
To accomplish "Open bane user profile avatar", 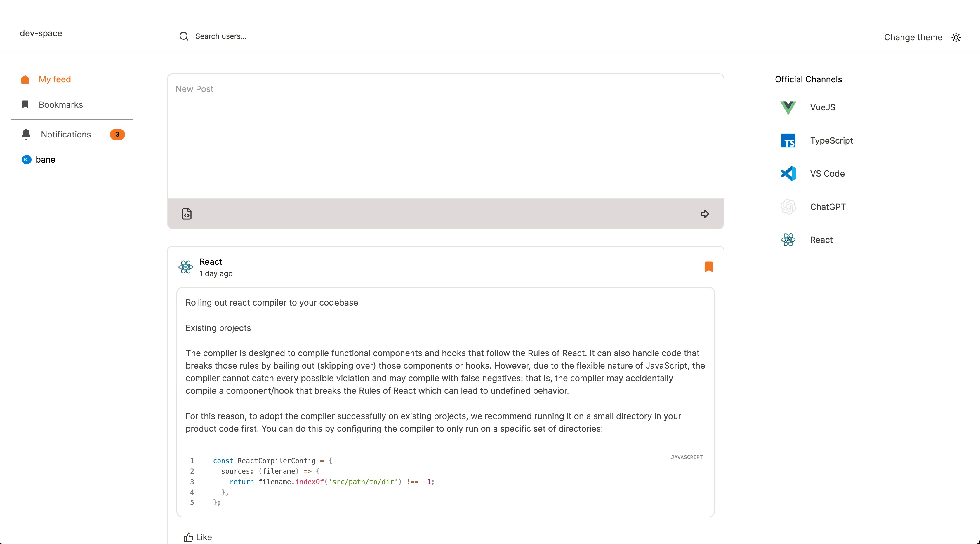I will coord(26,160).
